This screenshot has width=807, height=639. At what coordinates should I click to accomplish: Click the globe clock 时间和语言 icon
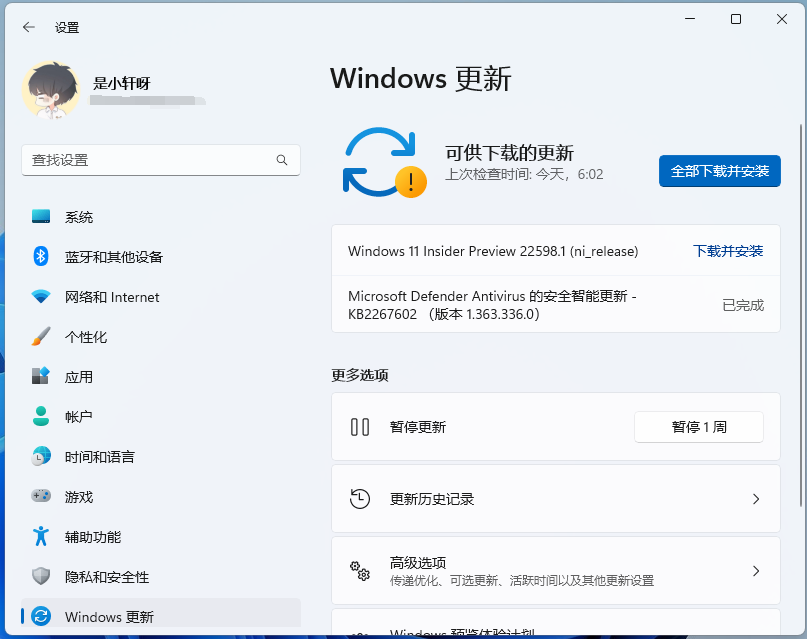[x=41, y=456]
